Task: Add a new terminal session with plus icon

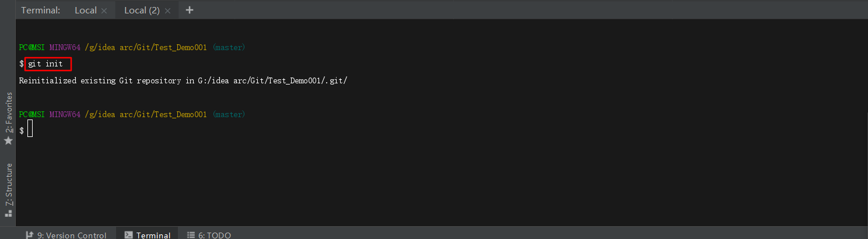Action: (189, 10)
